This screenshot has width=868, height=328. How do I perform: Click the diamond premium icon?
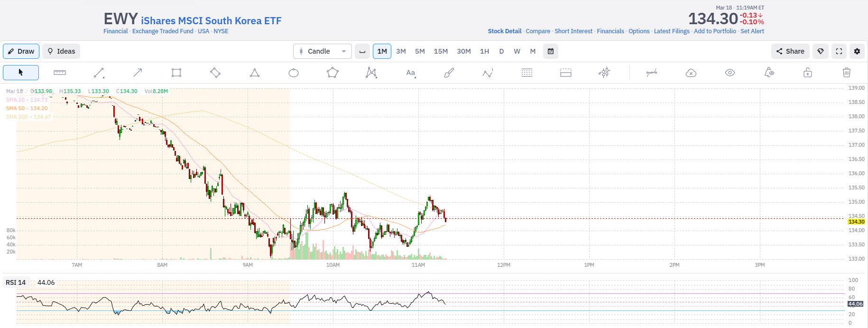(821, 51)
